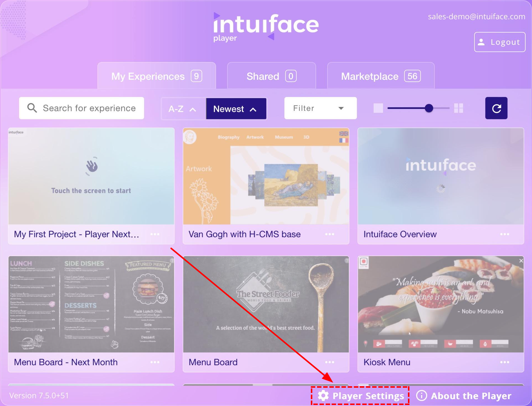Click the user icon in Logout button
The image size is (532, 406).
pos(481,42)
